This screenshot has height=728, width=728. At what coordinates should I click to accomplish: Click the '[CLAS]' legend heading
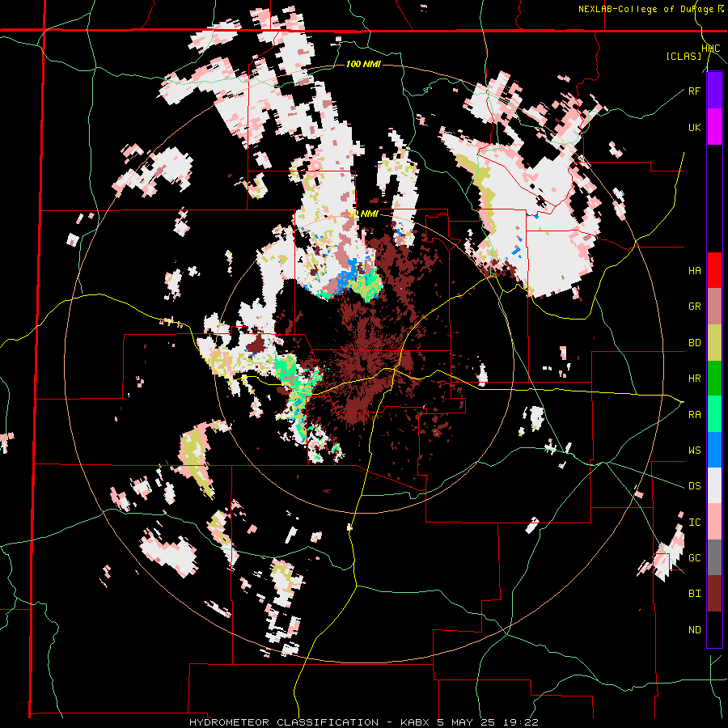[684, 56]
